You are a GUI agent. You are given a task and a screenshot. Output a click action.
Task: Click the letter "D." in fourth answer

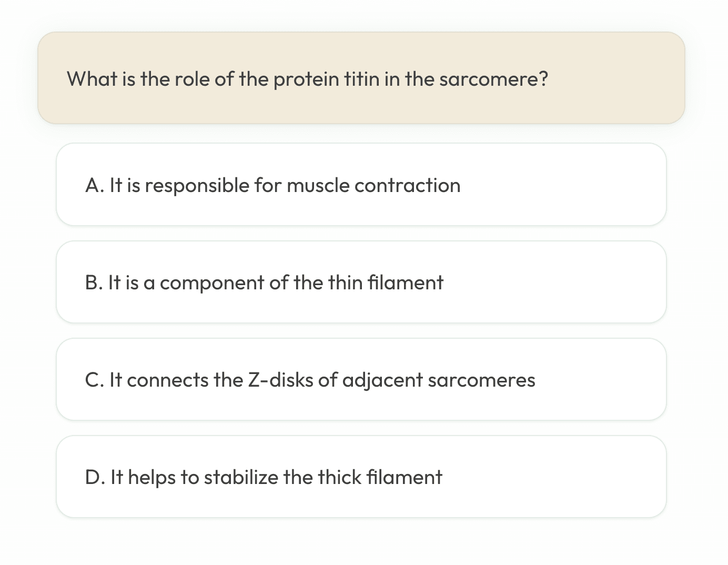point(94,477)
